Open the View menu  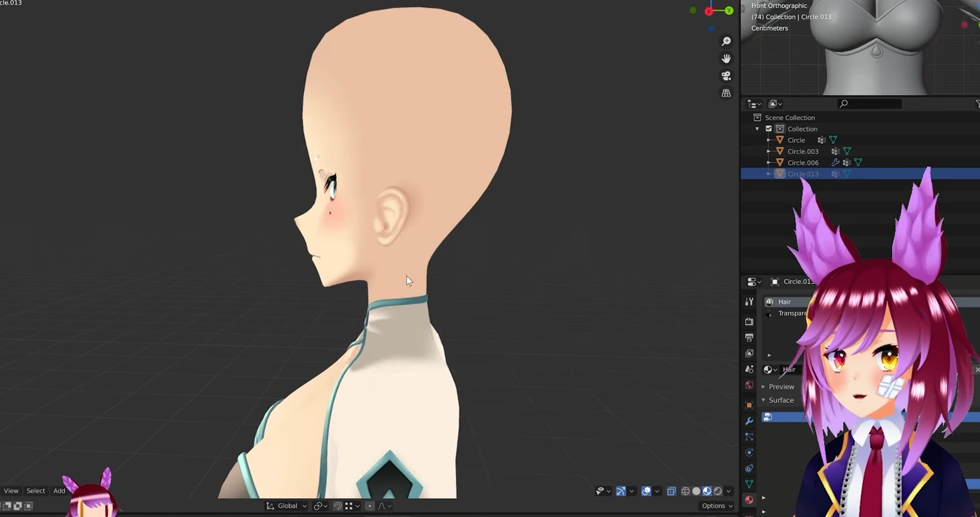pyautogui.click(x=11, y=491)
